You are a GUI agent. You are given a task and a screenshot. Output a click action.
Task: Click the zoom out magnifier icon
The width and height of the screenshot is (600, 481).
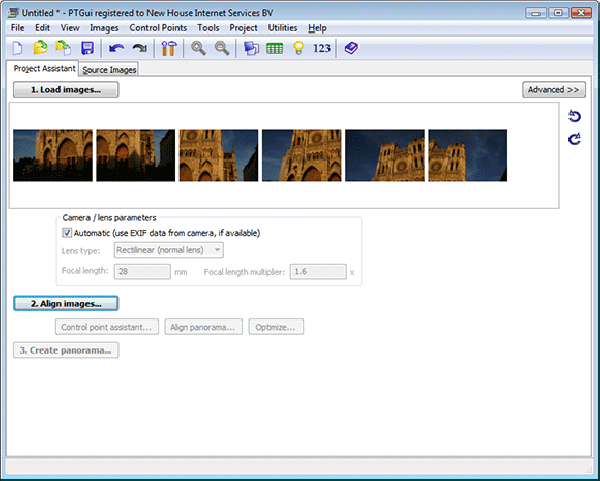pyautogui.click(x=222, y=48)
